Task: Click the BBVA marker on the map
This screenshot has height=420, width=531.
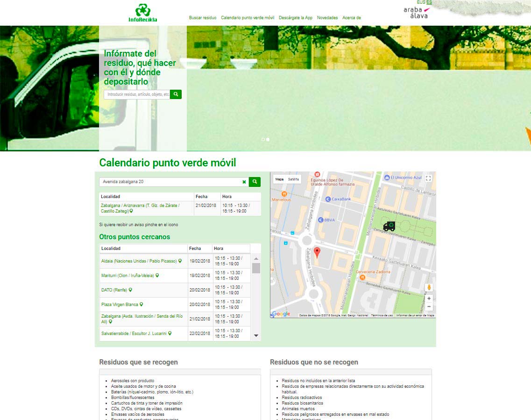Action: (x=321, y=220)
